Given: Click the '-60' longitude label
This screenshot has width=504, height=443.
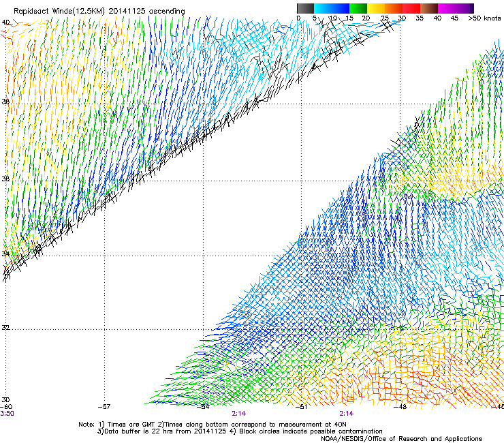Looking at the screenshot, I should coord(6,407).
